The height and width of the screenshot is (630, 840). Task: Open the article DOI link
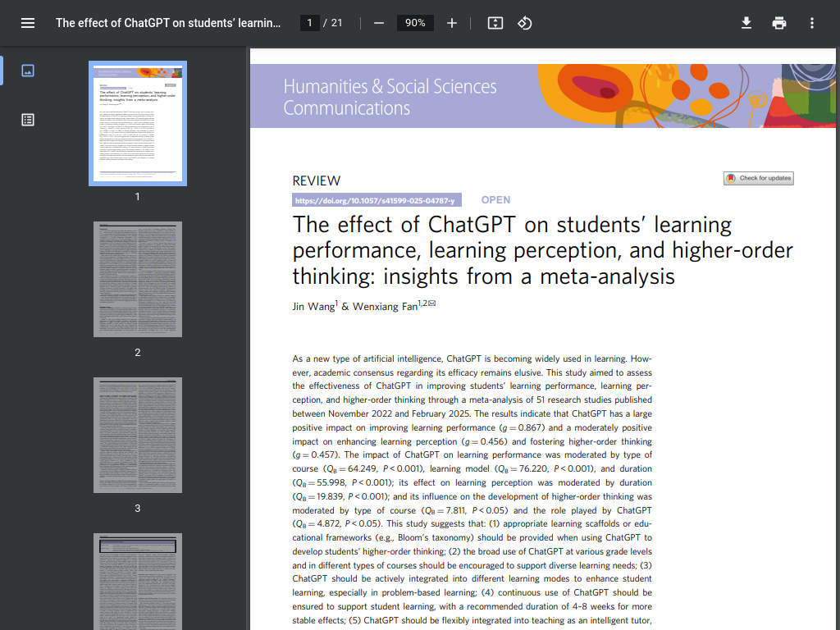(377, 200)
